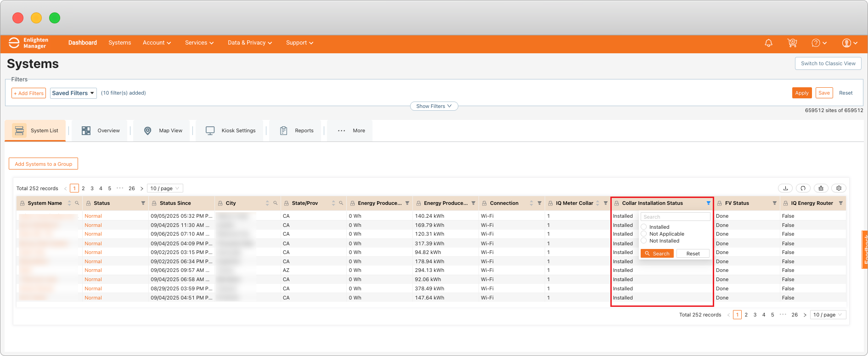Go to the Dashboard menu item

(x=83, y=43)
